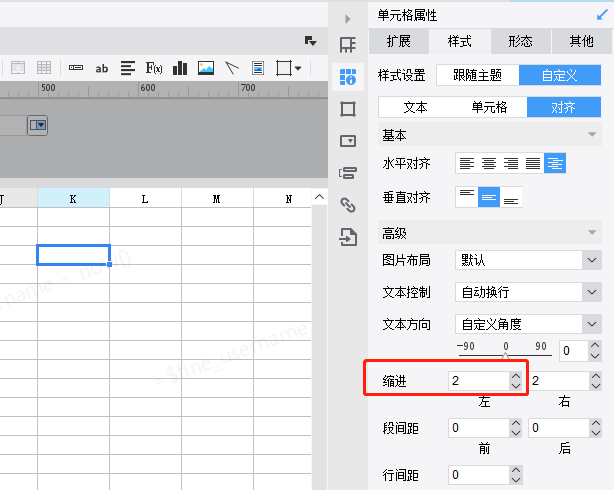Click the left indent input field
The height and width of the screenshot is (490, 614).
tap(479, 381)
